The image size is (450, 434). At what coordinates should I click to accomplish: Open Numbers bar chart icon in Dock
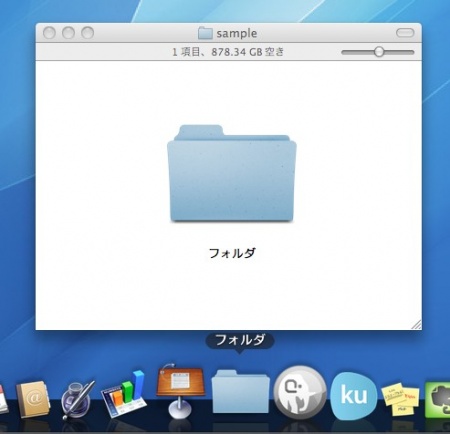point(124,394)
